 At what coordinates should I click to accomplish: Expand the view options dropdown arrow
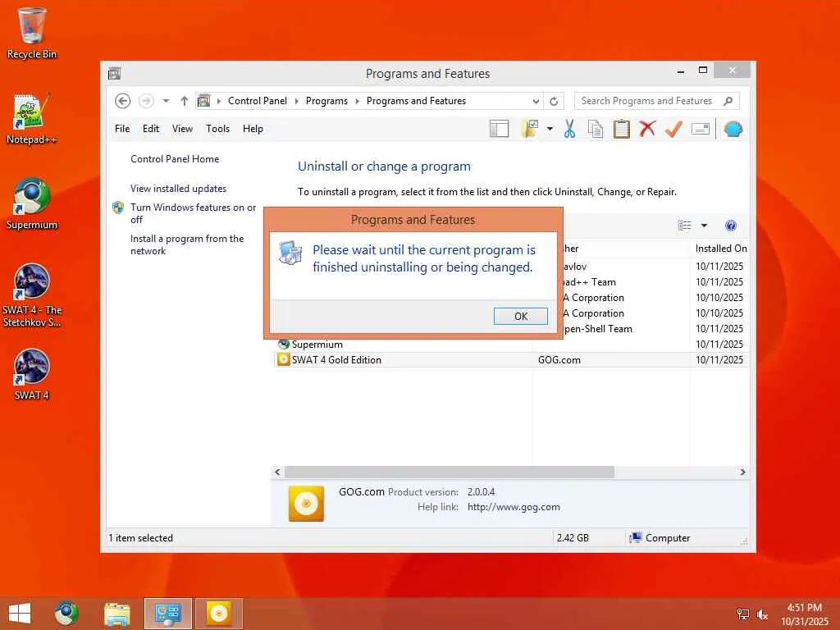pos(704,226)
